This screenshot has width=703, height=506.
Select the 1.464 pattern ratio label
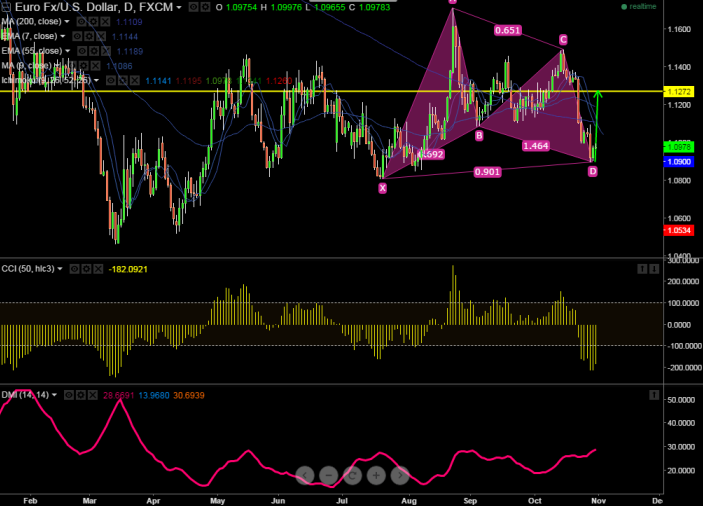coord(536,146)
